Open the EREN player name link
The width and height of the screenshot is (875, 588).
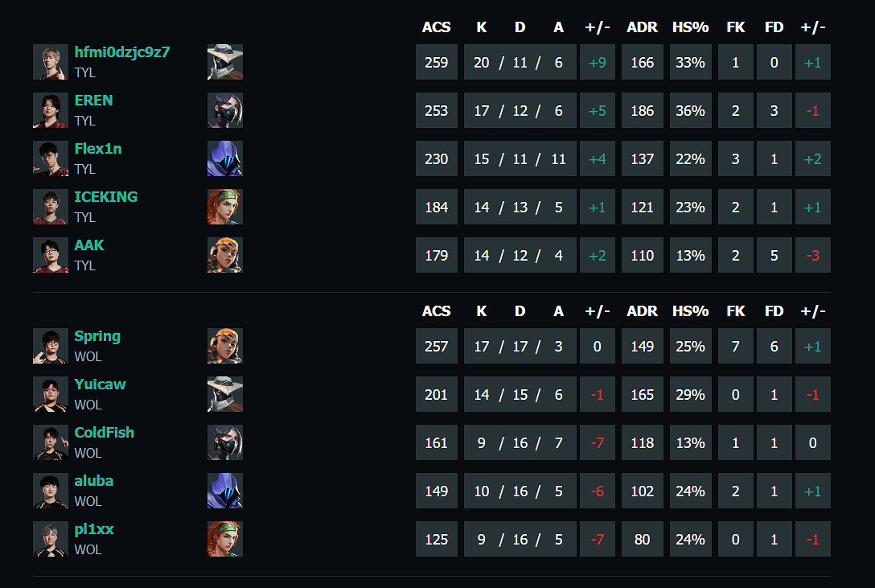93,101
